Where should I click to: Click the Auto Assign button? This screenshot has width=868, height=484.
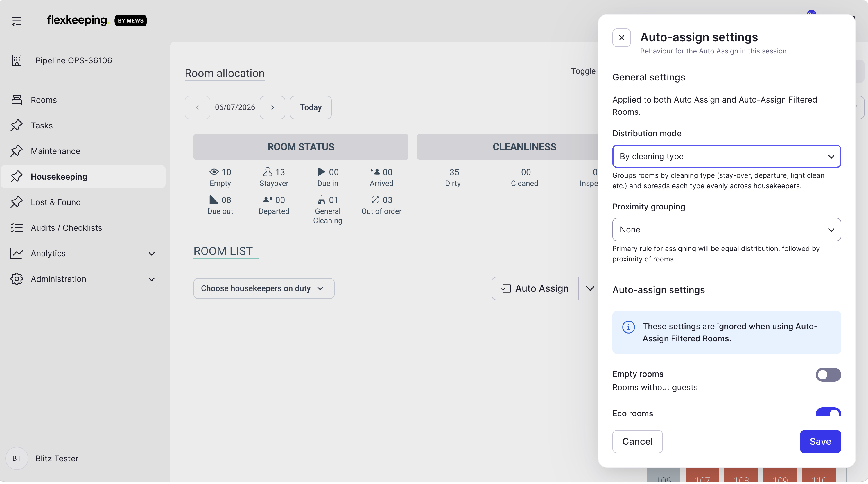tap(535, 288)
